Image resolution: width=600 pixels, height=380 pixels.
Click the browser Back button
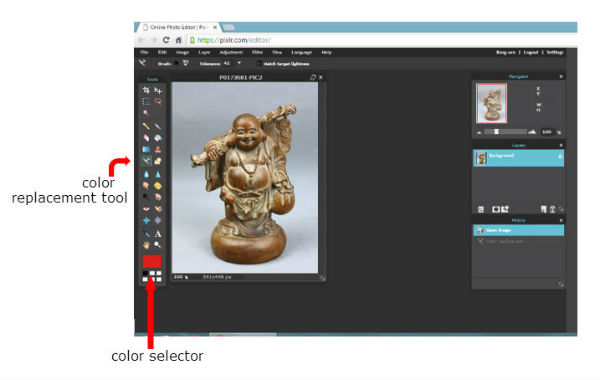click(x=141, y=40)
